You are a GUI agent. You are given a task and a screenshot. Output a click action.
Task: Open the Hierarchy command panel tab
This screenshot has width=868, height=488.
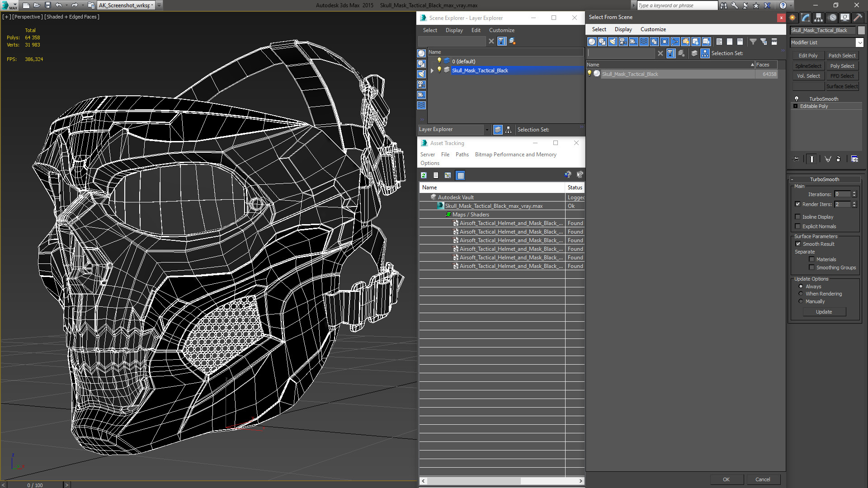click(818, 18)
